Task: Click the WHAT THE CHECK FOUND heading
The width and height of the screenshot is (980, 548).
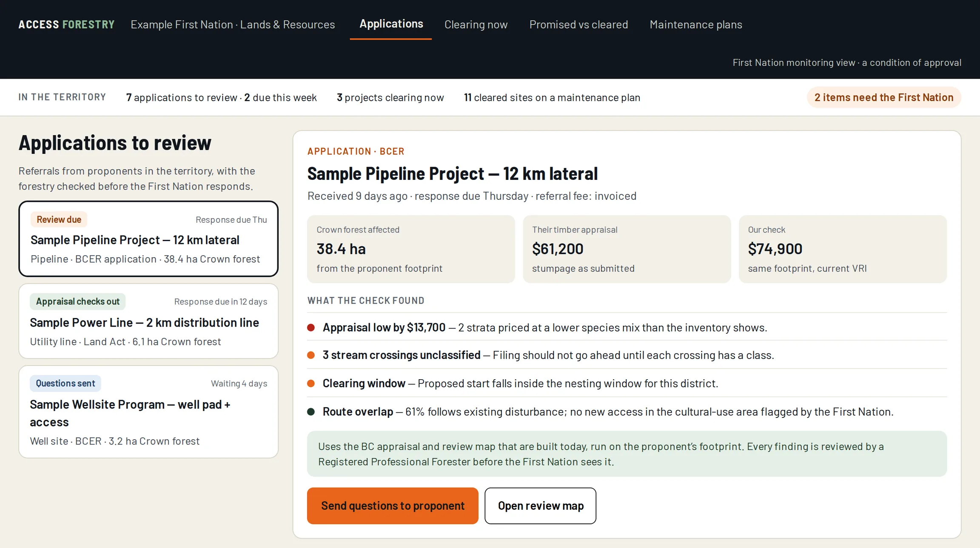Action: pos(366,301)
